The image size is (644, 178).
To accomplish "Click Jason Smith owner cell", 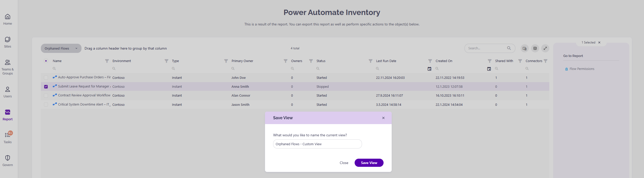I will point(240,105).
